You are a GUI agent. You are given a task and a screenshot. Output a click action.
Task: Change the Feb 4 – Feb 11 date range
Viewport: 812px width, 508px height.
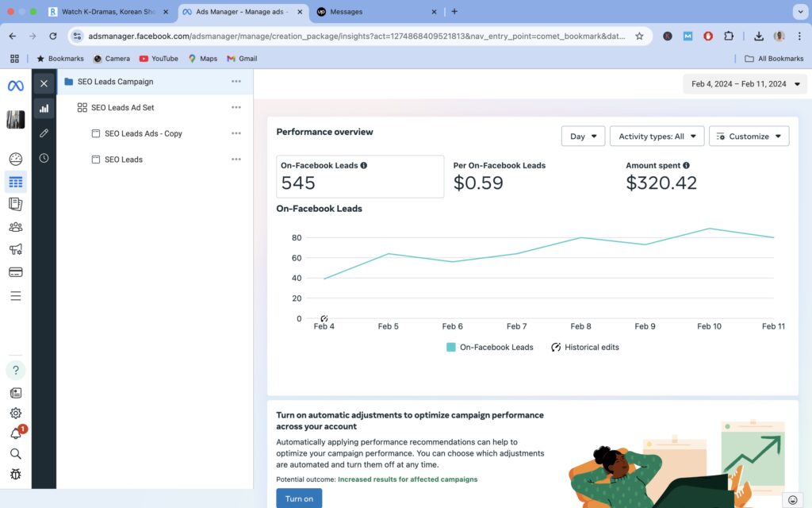point(745,84)
